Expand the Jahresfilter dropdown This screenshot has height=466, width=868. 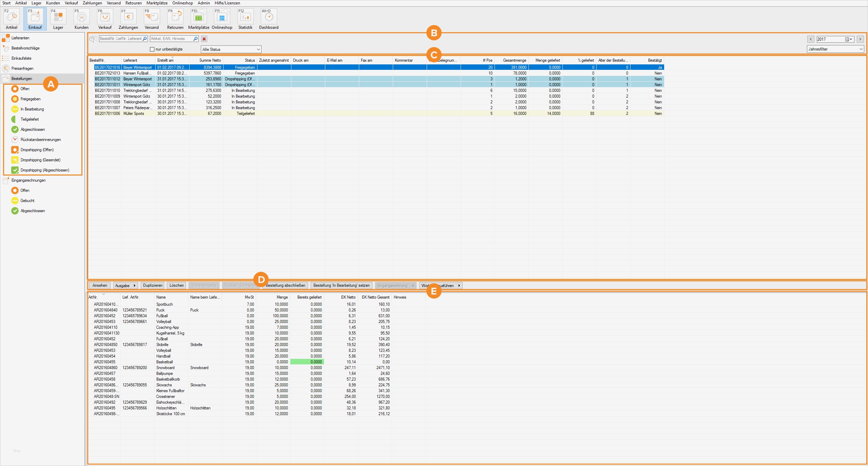pyautogui.click(x=835, y=49)
